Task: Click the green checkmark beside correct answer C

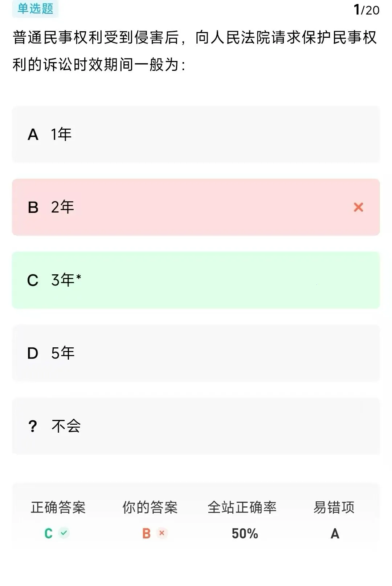Action: point(64,533)
